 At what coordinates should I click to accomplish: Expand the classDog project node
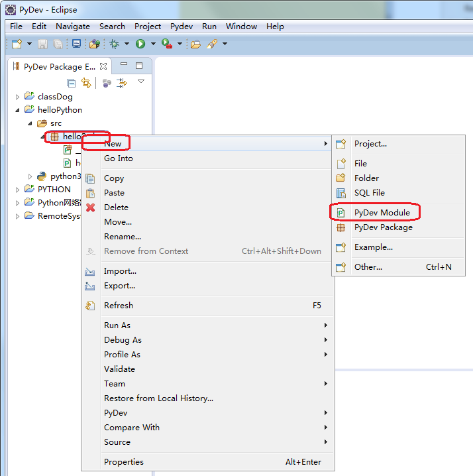click(x=17, y=97)
